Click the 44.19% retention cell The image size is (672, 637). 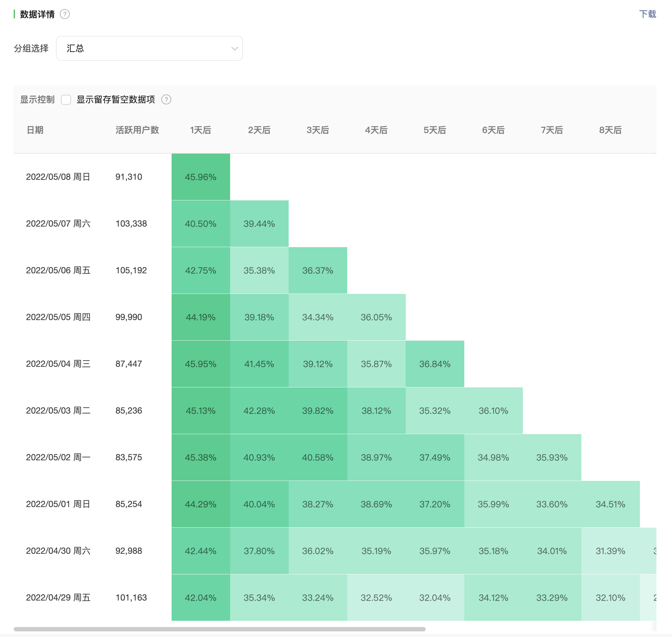click(201, 317)
